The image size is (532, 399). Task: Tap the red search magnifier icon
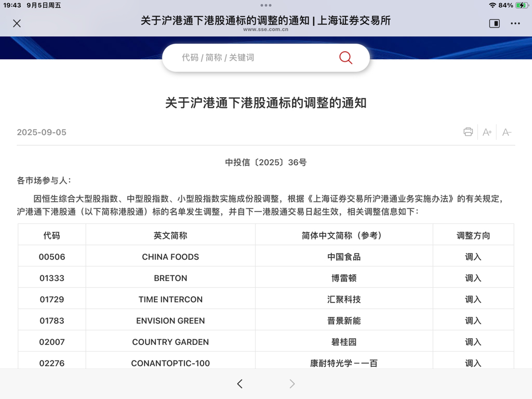tap(345, 58)
